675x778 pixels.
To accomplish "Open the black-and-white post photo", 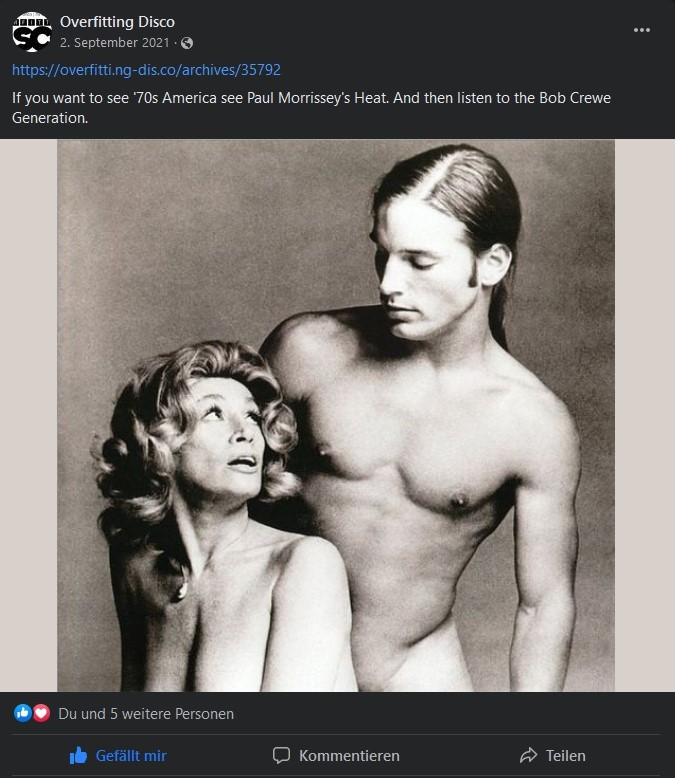I will pos(336,415).
